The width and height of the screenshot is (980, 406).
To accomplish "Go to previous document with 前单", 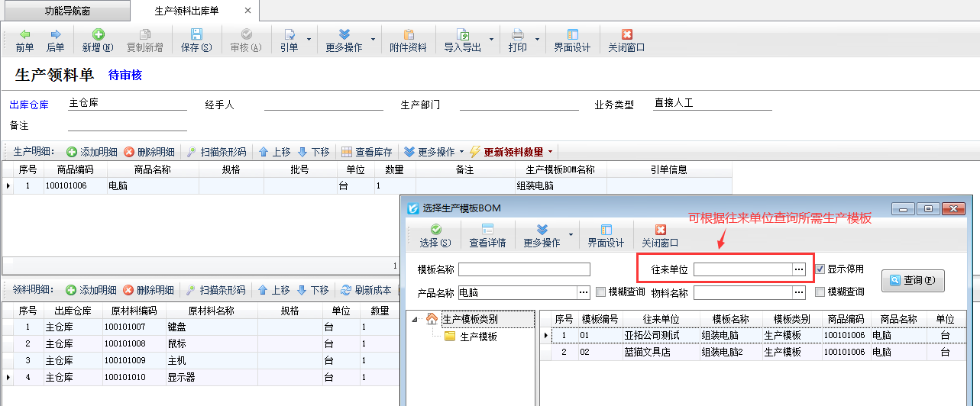I will (25, 35).
